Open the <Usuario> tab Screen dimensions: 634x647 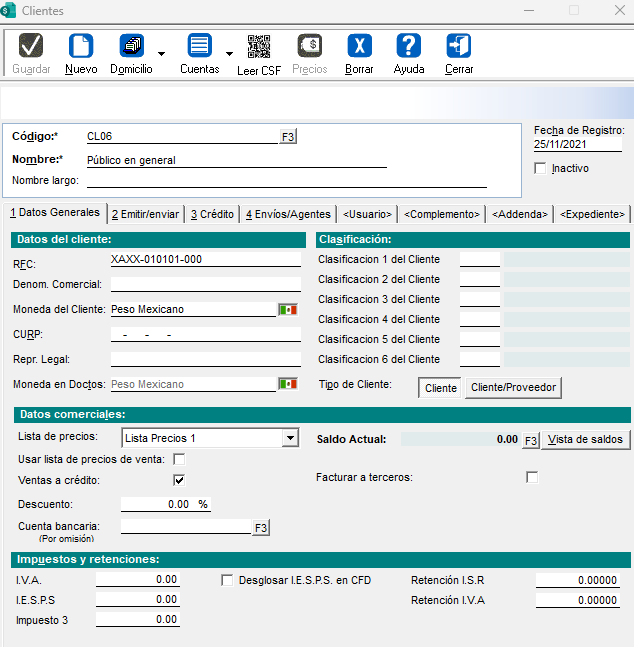[x=367, y=215]
